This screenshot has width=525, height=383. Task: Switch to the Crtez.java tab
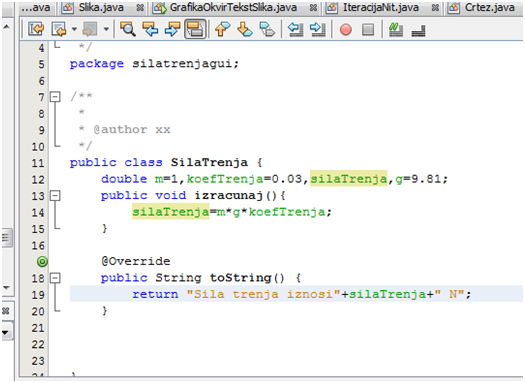point(490,7)
